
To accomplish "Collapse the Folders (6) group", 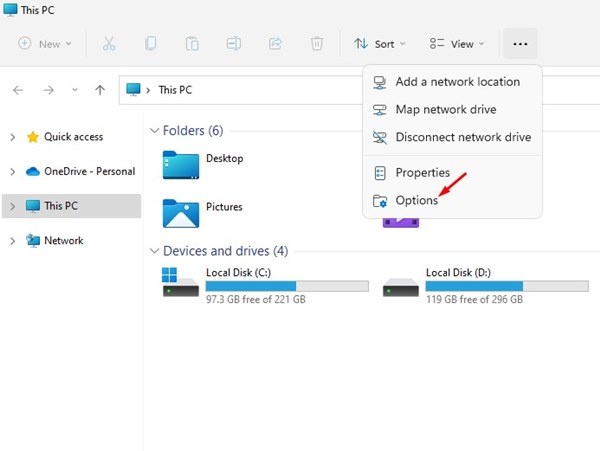I will (x=154, y=131).
